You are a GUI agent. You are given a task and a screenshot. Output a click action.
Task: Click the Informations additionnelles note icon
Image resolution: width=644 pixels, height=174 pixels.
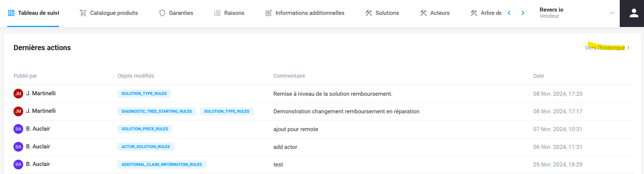point(268,13)
